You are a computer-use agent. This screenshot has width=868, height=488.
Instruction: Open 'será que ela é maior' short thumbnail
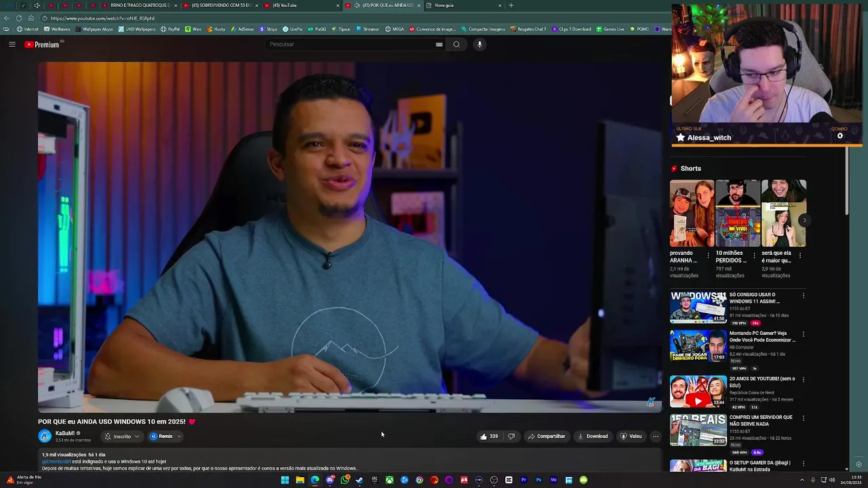784,213
